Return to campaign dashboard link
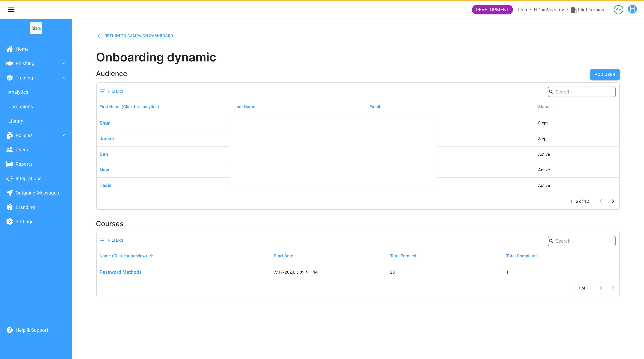644x359 pixels. 139,36
